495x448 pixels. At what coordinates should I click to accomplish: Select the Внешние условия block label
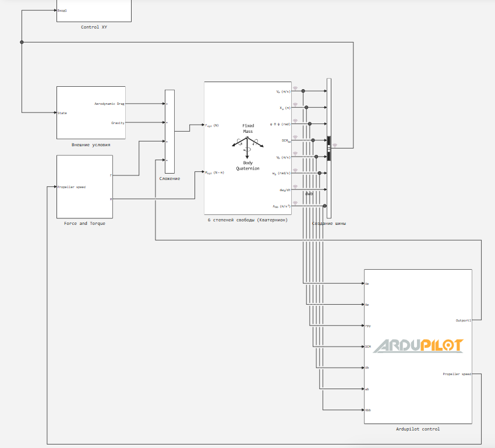point(91,145)
